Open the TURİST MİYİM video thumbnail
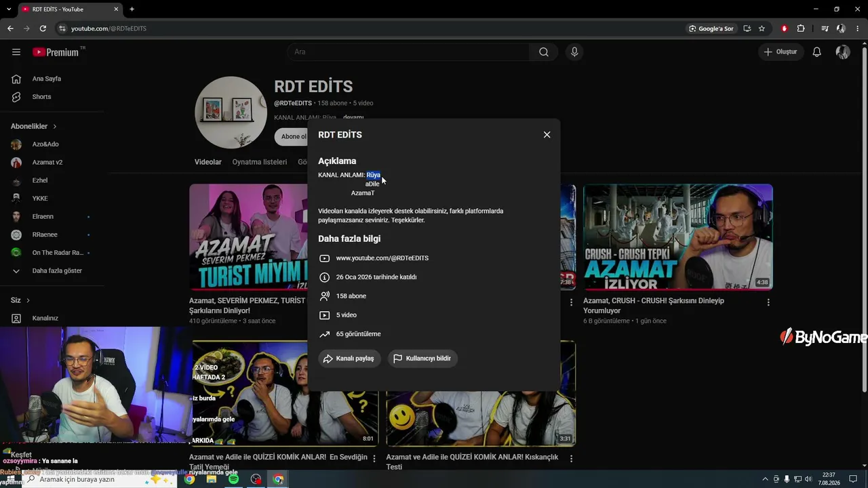 [x=248, y=237]
